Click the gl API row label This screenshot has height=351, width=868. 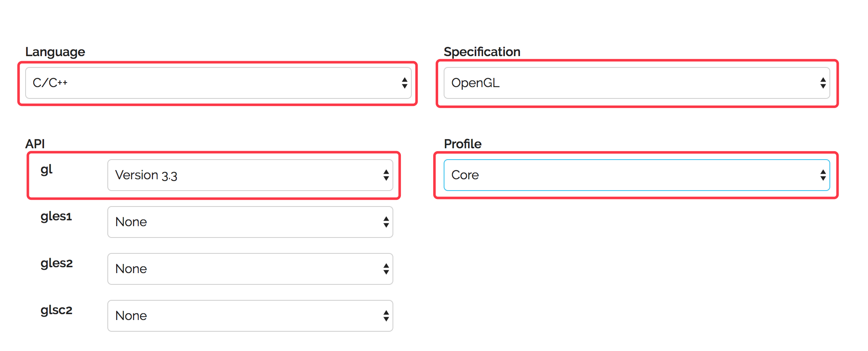[x=47, y=170]
